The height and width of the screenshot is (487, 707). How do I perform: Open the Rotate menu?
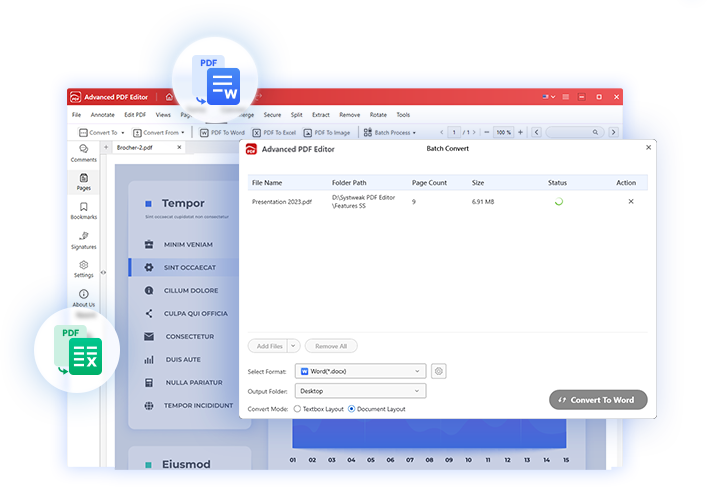tap(378, 115)
